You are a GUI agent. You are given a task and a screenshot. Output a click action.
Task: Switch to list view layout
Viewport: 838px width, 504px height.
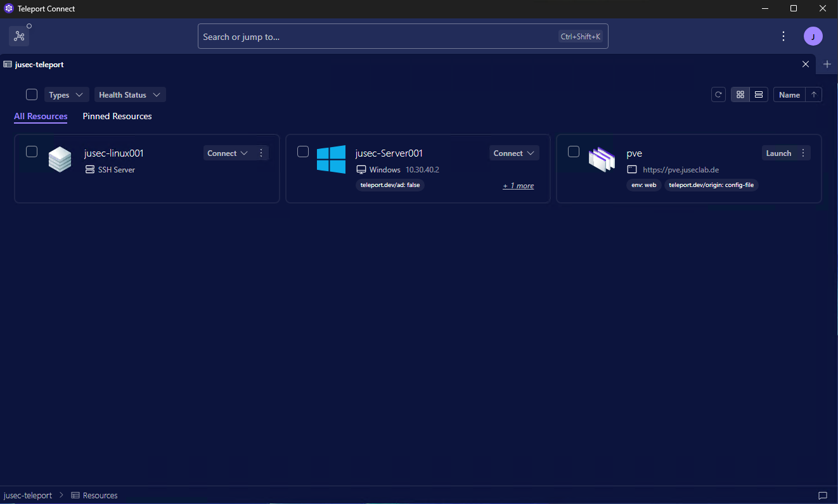(x=759, y=94)
